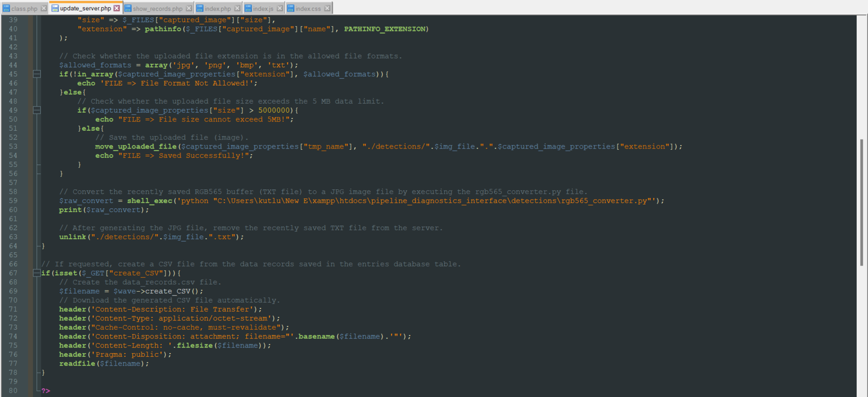Switch to the class.php tab
Image resolution: width=868 pixels, height=397 pixels.
[24, 8]
